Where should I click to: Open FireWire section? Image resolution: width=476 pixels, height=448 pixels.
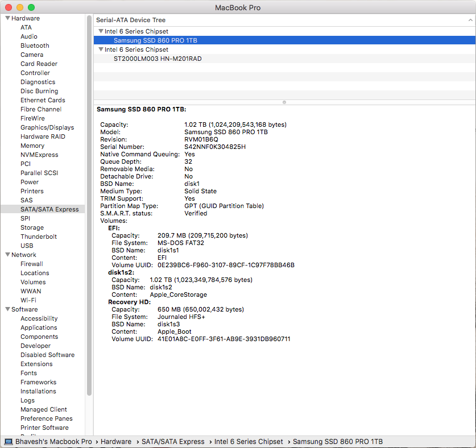click(32, 118)
